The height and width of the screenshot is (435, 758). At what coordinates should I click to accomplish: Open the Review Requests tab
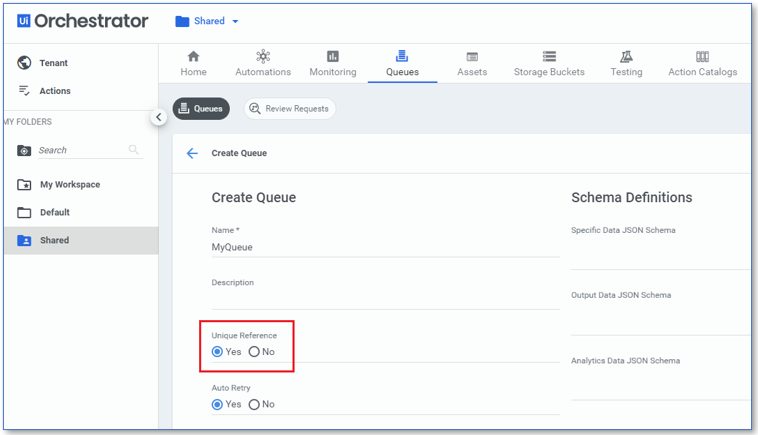(x=289, y=108)
